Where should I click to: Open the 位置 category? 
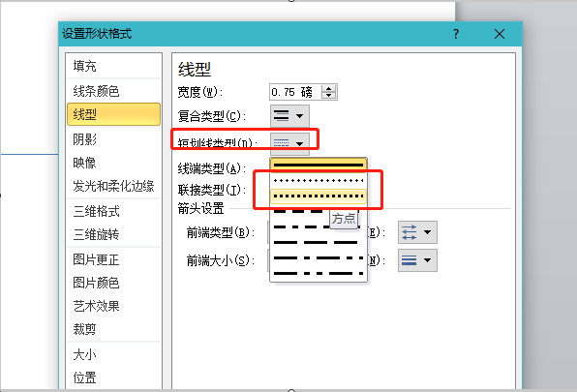click(113, 377)
